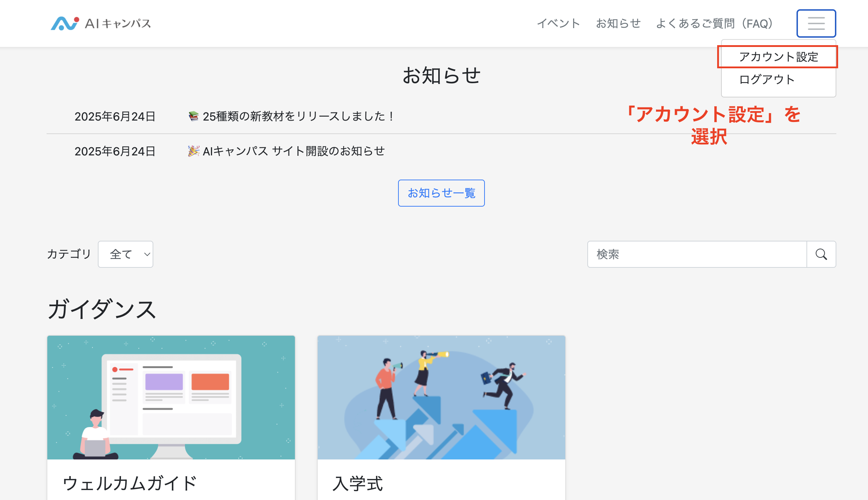This screenshot has width=868, height=500.
Task: Click the お知らせ一覧 button
Action: (441, 193)
